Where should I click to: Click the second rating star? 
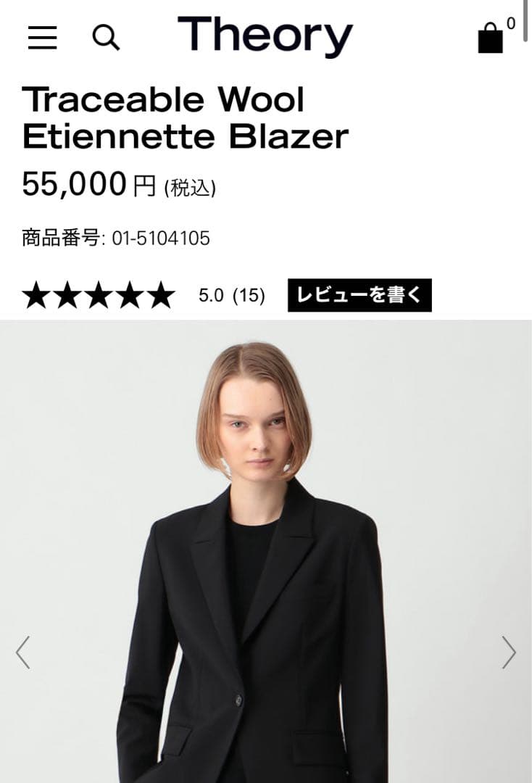[x=67, y=295]
